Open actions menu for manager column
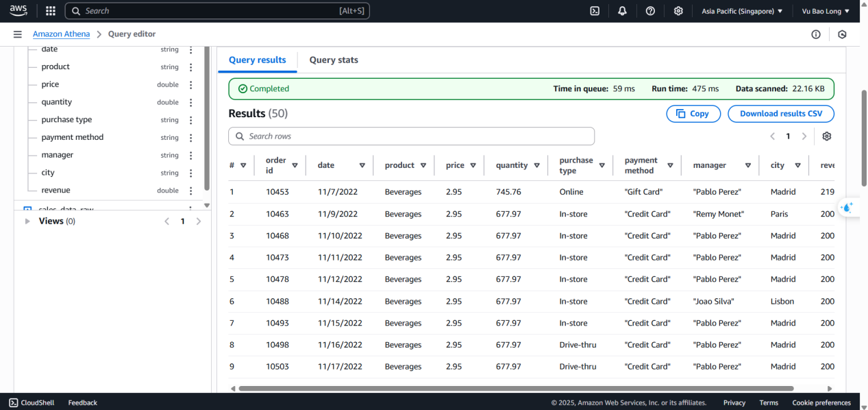Viewport: 868px width, 410px height. pyautogui.click(x=191, y=156)
